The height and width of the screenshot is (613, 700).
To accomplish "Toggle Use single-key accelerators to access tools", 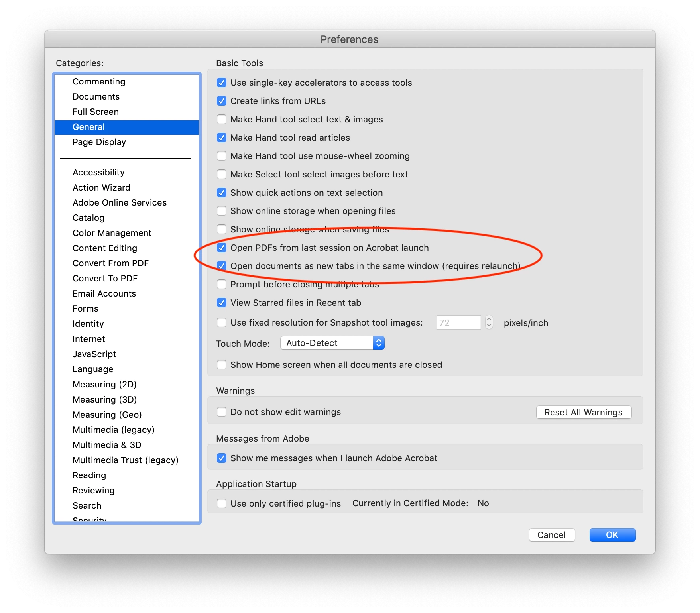I will [222, 83].
